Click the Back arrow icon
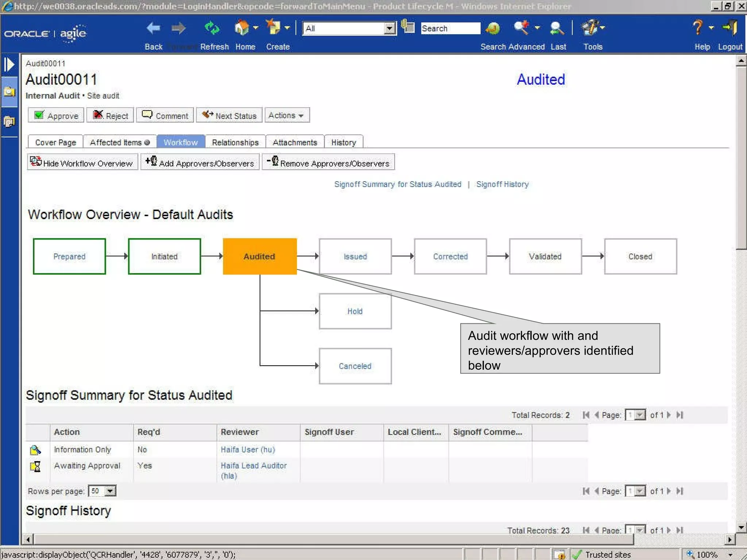Screen dimensions: 747x560 point(153,28)
